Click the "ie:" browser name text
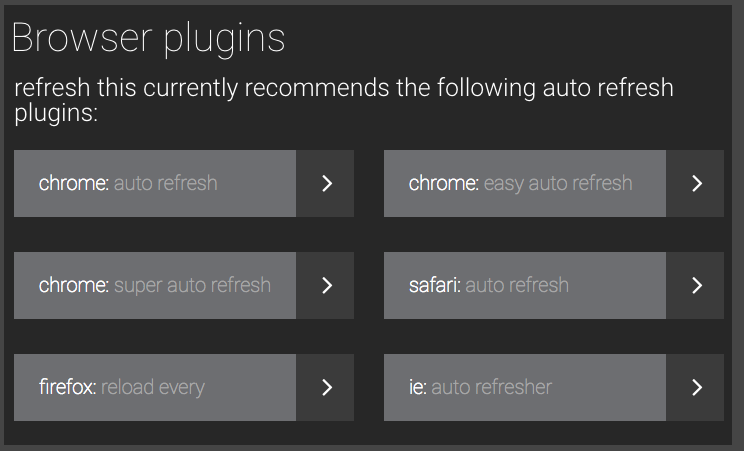 [x=418, y=387]
